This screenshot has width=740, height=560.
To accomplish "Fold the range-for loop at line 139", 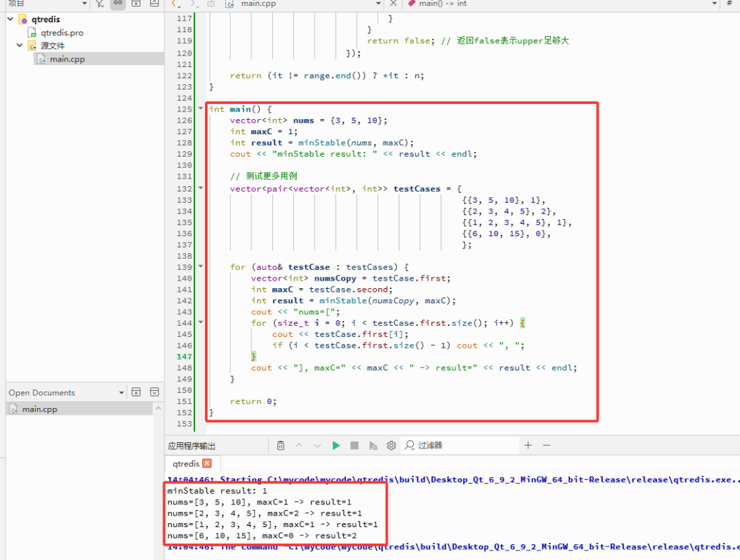I will click(201, 266).
